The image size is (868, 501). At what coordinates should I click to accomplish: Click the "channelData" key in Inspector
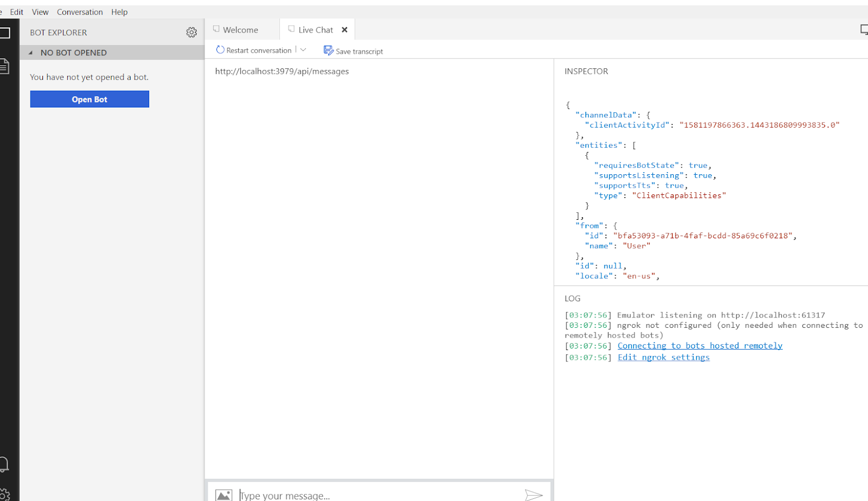606,115
